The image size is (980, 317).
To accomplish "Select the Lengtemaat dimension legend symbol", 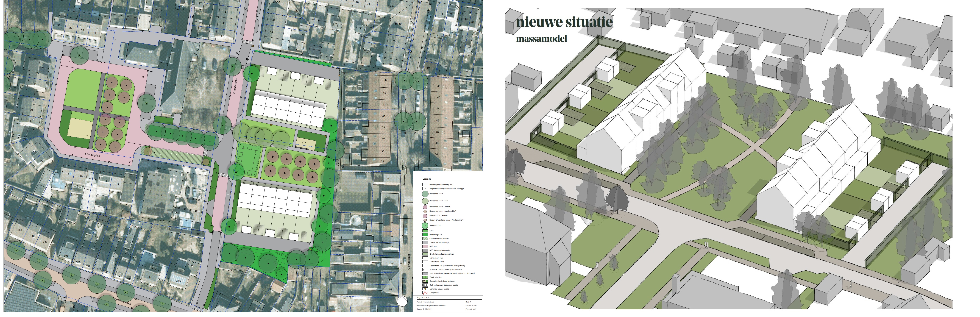I will click(425, 293).
